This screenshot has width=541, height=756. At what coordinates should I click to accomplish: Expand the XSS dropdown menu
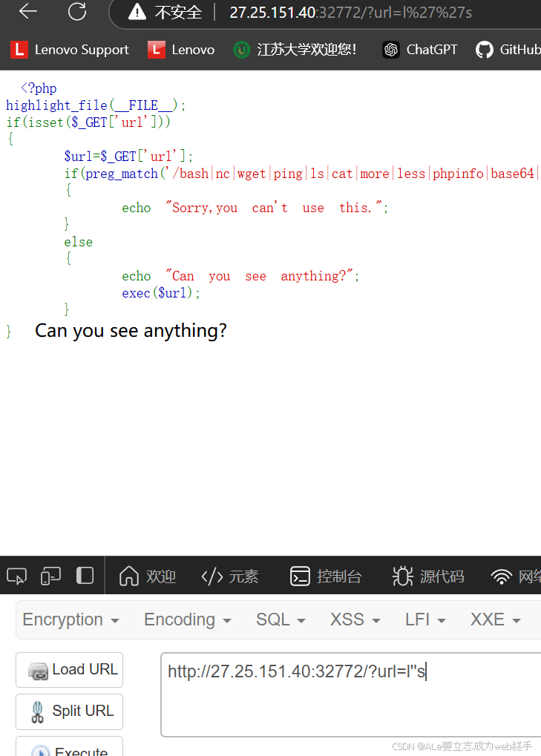[x=355, y=619]
